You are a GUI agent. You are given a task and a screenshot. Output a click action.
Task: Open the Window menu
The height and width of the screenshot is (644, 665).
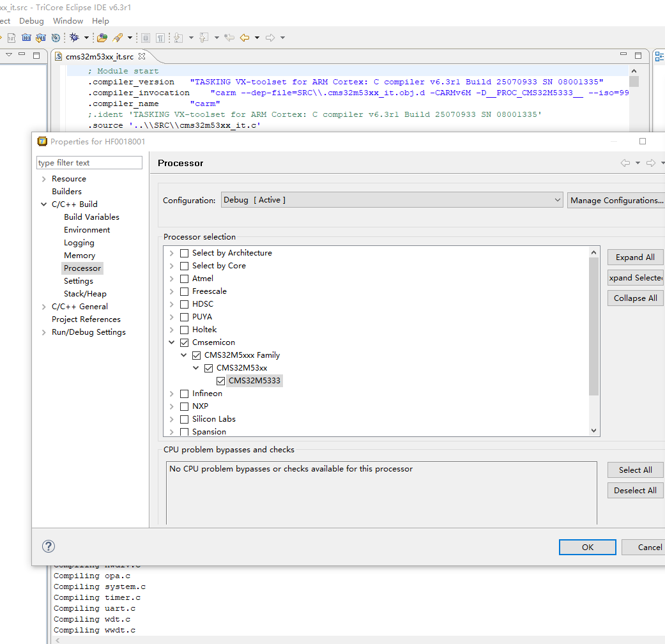point(68,21)
